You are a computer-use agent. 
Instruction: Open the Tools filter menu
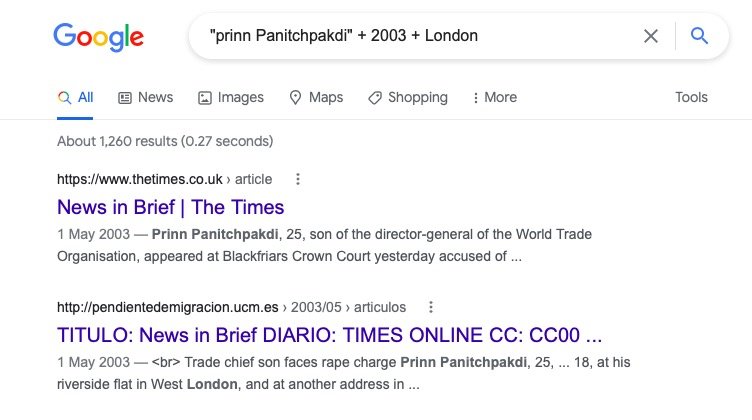(x=691, y=97)
